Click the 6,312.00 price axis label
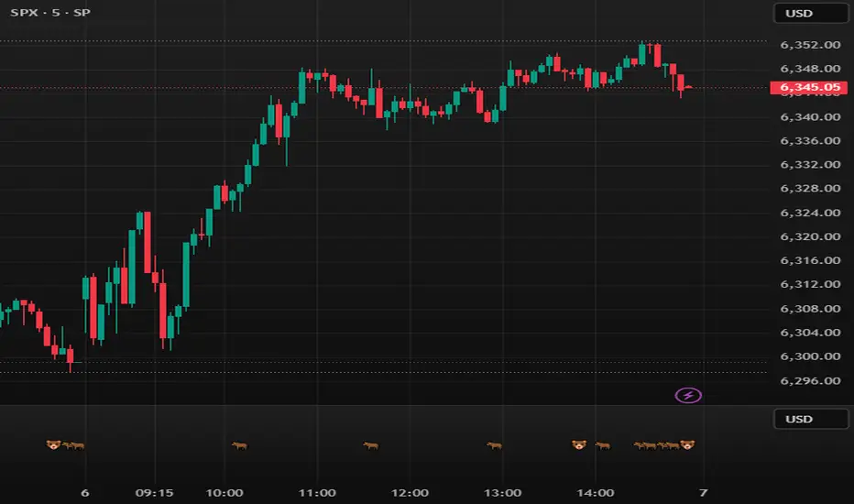Viewport: 854px width, 504px height. [810, 284]
